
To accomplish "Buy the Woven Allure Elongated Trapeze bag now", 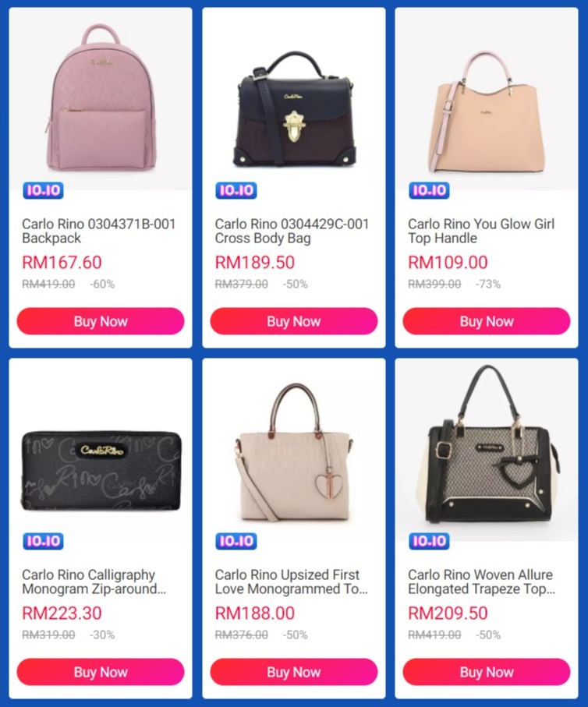I will 487,672.
